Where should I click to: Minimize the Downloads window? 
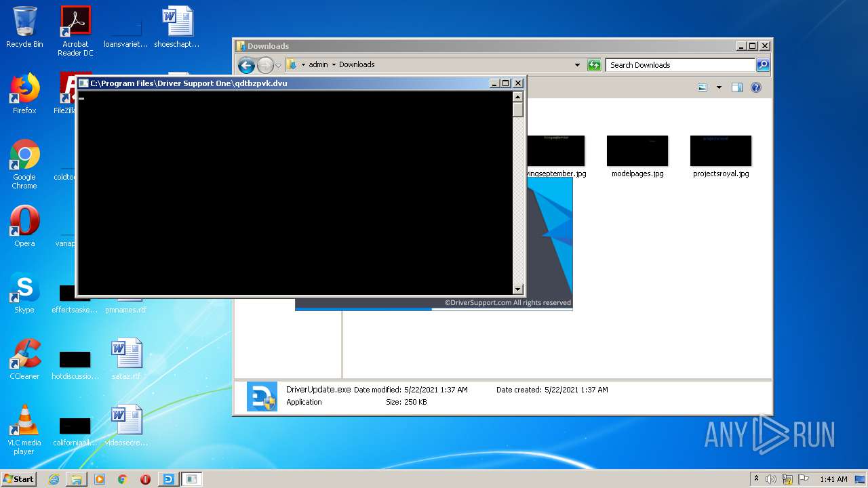click(x=741, y=46)
